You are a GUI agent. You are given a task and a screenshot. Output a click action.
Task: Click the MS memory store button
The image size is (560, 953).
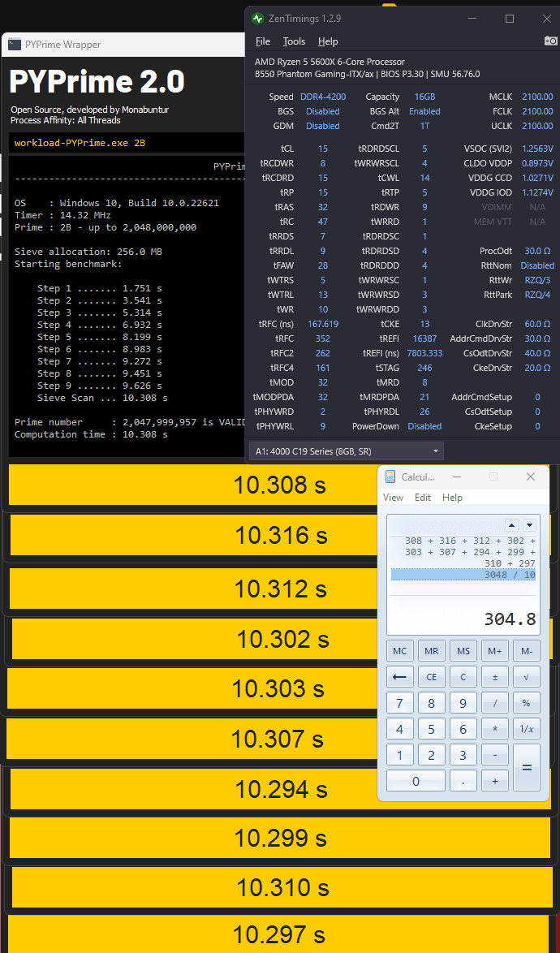pos(463,651)
